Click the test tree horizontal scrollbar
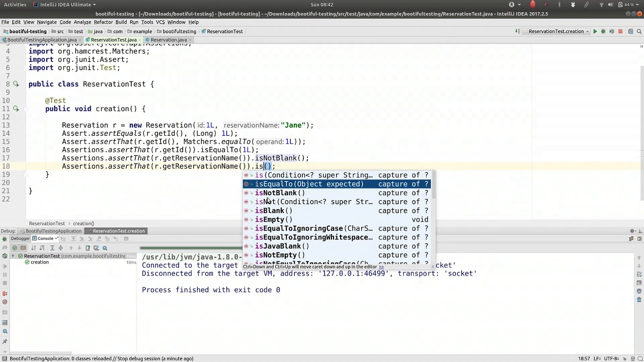The image size is (644, 362). [40, 353]
